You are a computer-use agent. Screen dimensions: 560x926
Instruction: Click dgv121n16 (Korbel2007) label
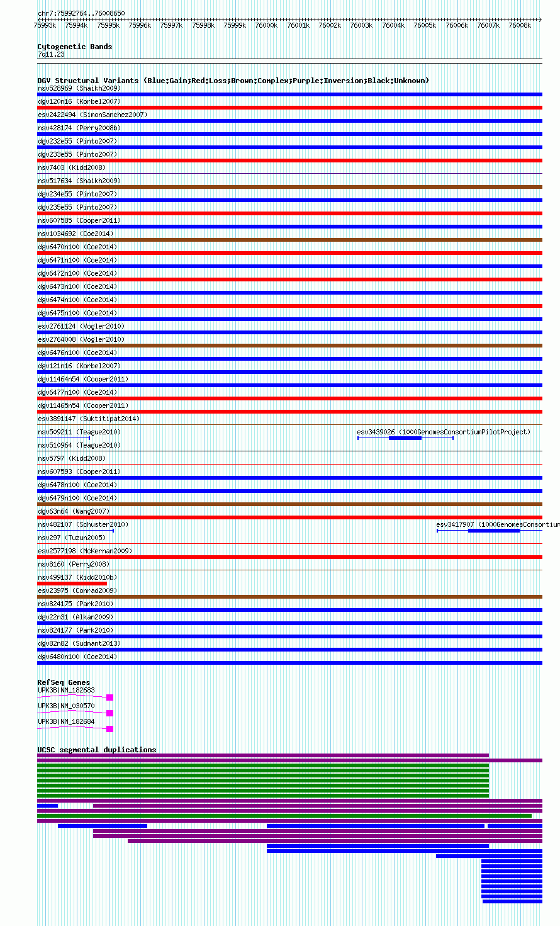79,366
